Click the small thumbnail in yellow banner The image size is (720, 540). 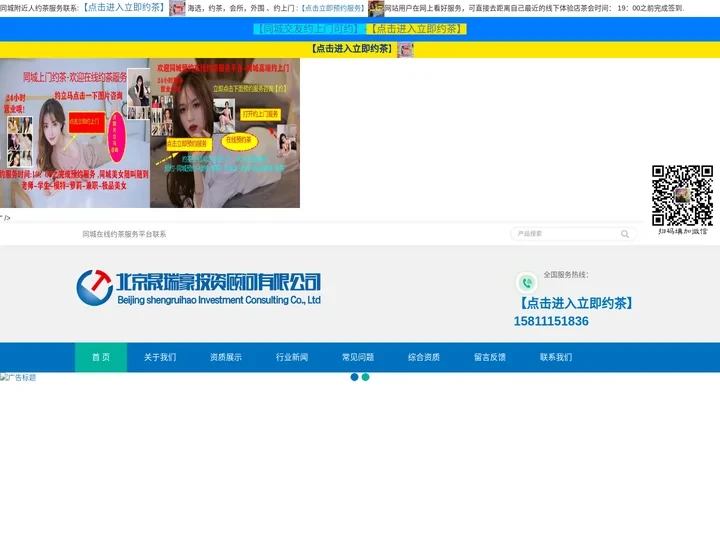tap(405, 50)
